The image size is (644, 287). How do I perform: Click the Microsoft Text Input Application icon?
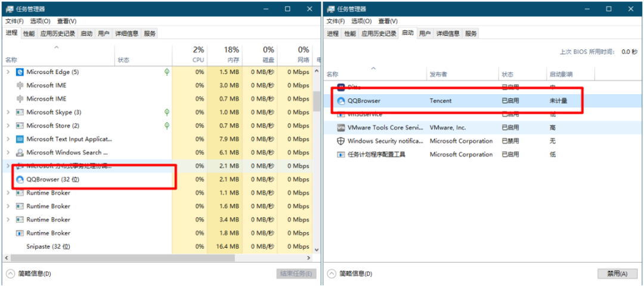(19, 139)
